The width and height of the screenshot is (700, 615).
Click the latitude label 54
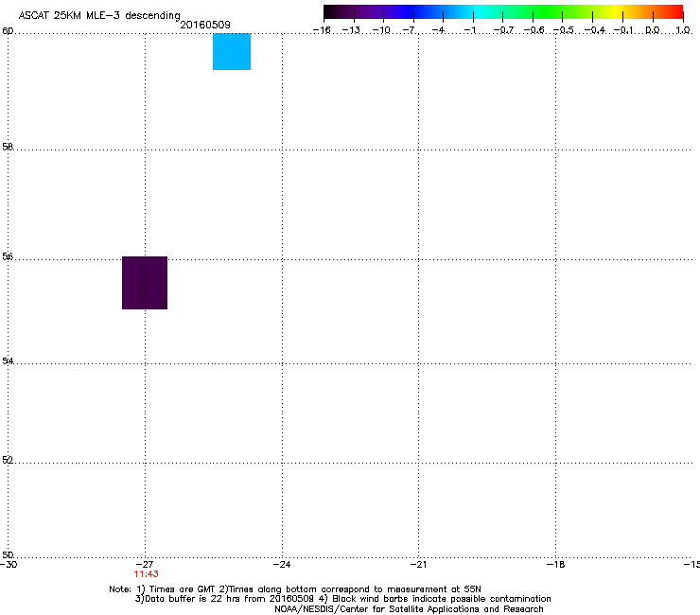(8, 360)
